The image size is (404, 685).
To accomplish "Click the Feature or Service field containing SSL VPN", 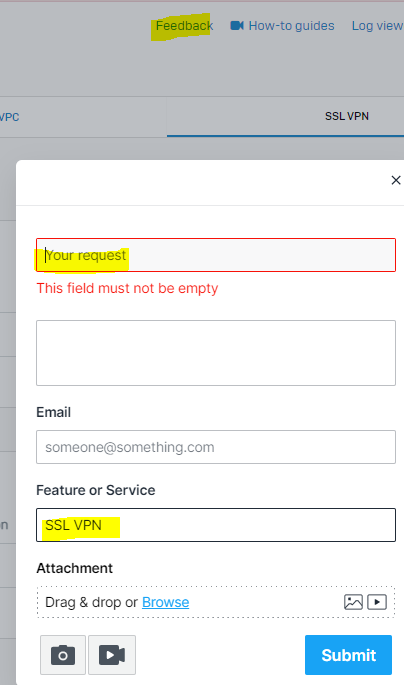I will point(216,525).
